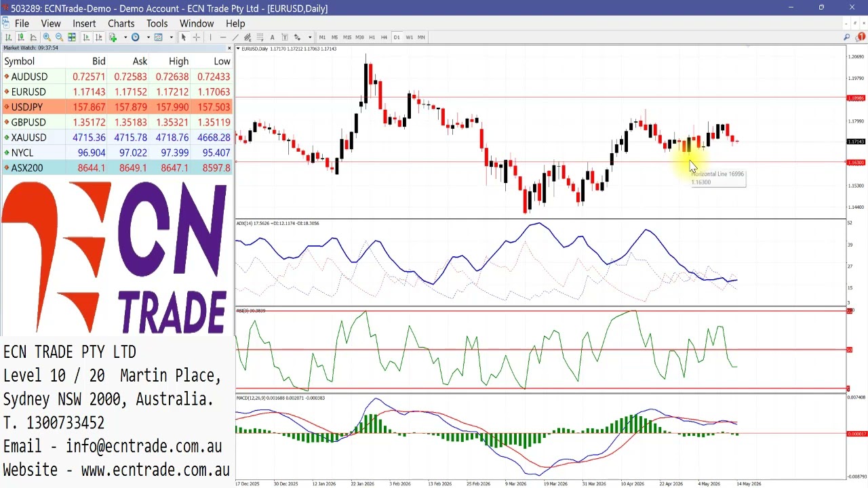
Task: Click the Low column header
Action: (x=222, y=61)
